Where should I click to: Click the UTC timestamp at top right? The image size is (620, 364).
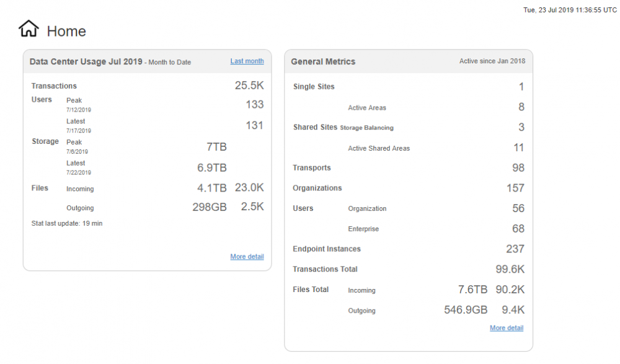[570, 10]
